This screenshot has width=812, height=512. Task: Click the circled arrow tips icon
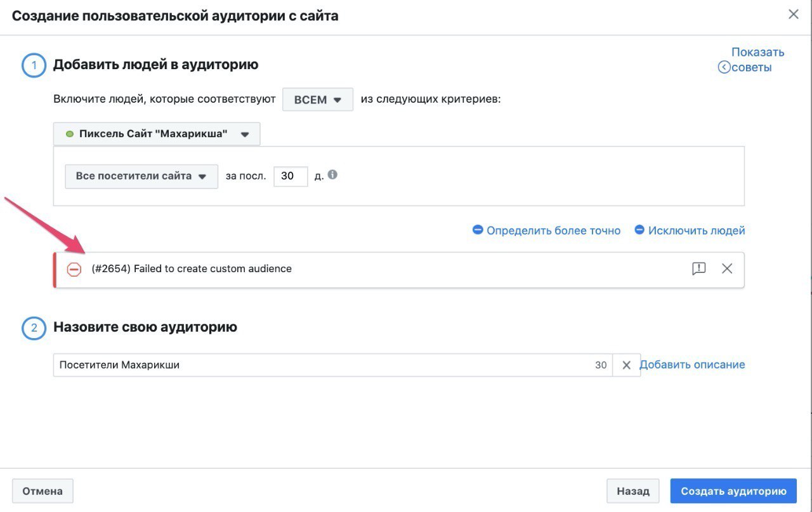coord(724,67)
